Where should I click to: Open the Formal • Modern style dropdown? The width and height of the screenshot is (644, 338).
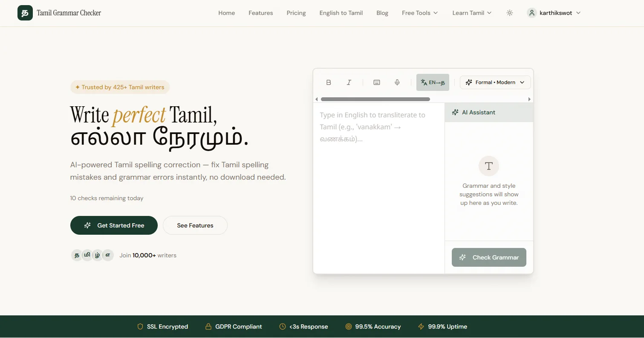click(x=495, y=82)
